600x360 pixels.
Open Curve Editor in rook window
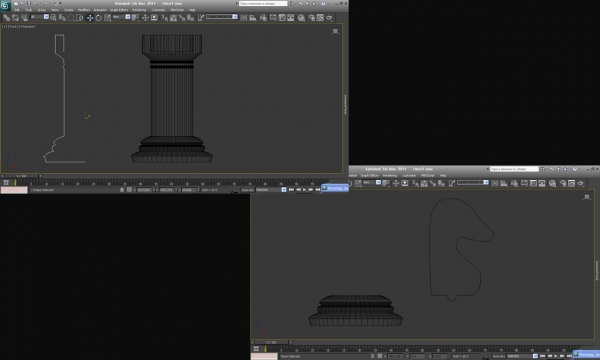(x=282, y=18)
